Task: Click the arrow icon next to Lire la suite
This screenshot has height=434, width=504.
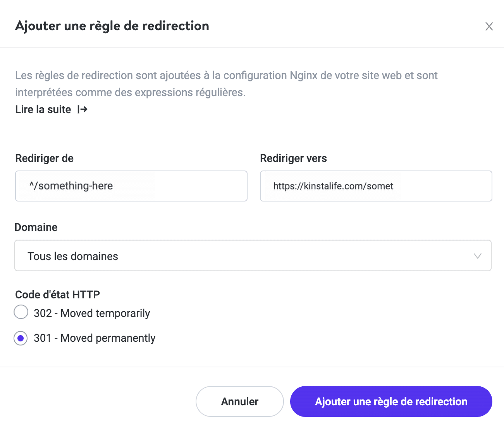Action: (82, 109)
